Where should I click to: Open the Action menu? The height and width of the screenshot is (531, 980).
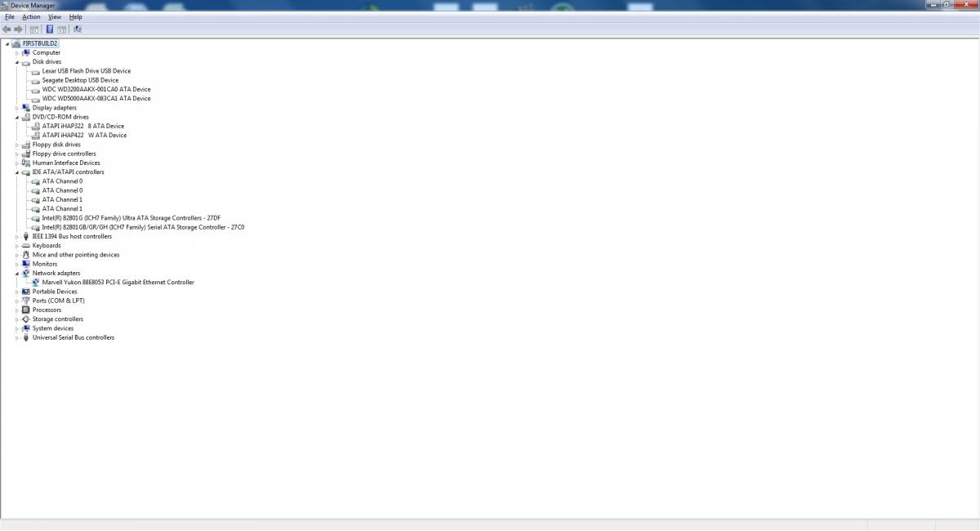click(x=31, y=16)
